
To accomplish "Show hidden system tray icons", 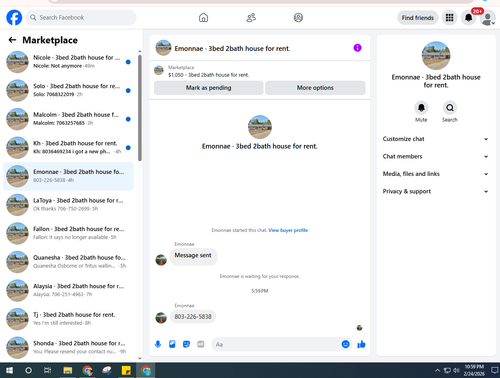I will [438, 370].
